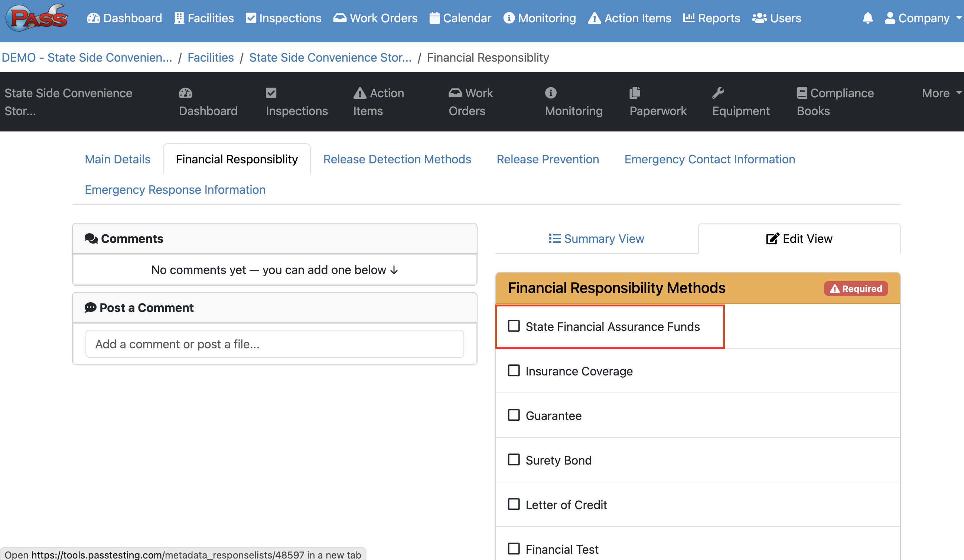
Task: Click the Add a comment input field
Action: pyautogui.click(x=274, y=344)
